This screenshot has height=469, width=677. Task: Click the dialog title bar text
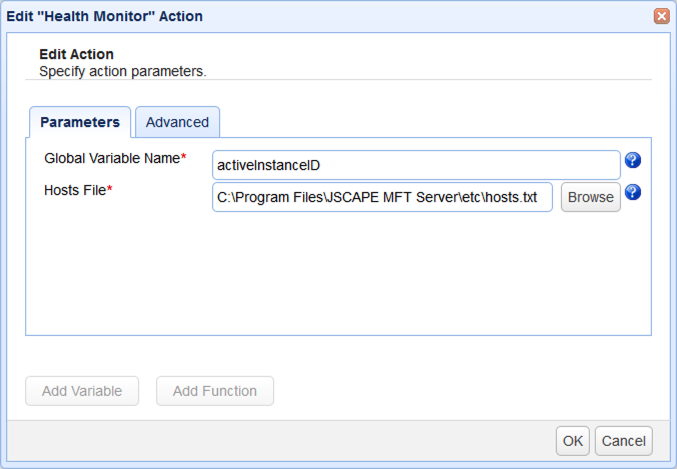105,16
